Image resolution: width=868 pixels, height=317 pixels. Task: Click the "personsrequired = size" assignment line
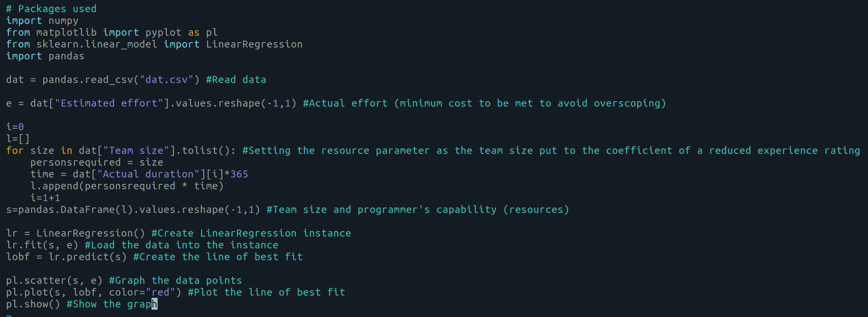(x=97, y=162)
